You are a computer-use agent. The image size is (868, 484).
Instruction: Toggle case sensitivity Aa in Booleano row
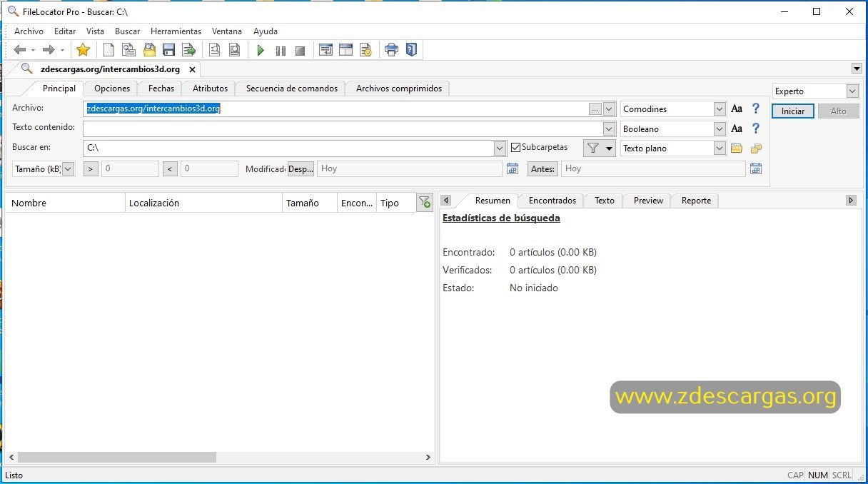737,129
